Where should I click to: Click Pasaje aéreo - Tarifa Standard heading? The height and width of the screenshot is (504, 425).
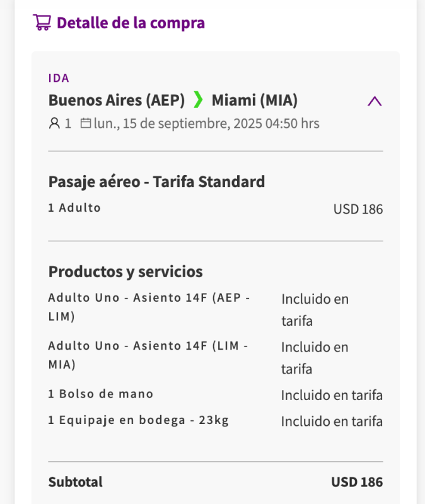156,182
